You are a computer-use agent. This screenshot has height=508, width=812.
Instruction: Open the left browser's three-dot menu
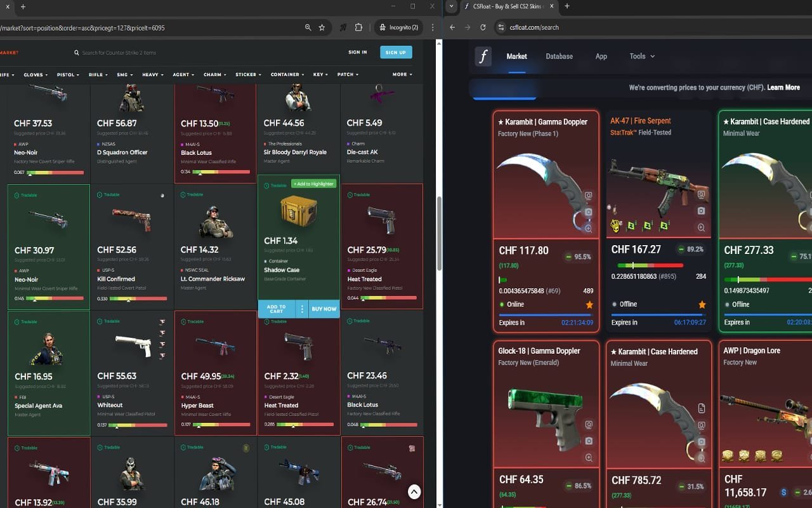click(x=433, y=28)
